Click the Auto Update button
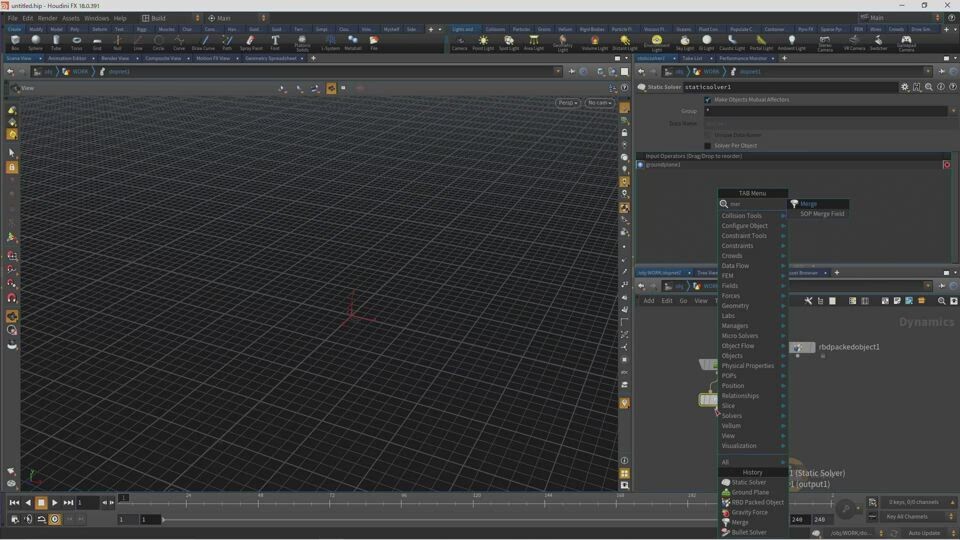 [x=925, y=533]
